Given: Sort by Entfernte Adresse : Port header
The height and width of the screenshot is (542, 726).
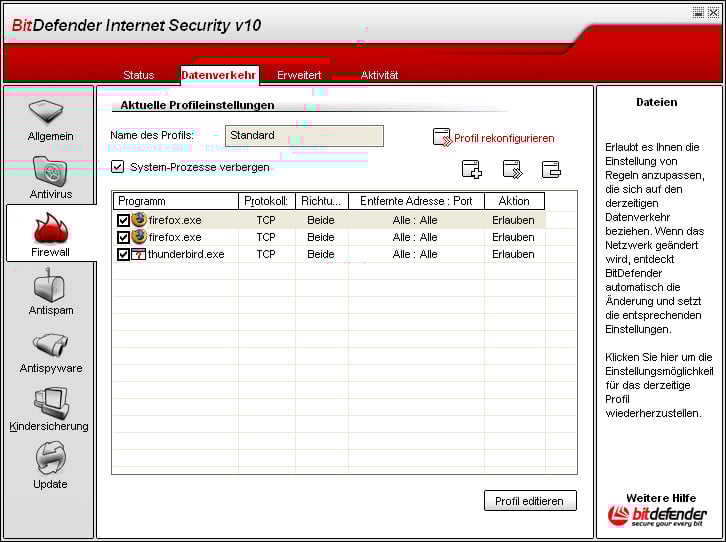Looking at the screenshot, I should point(416,201).
